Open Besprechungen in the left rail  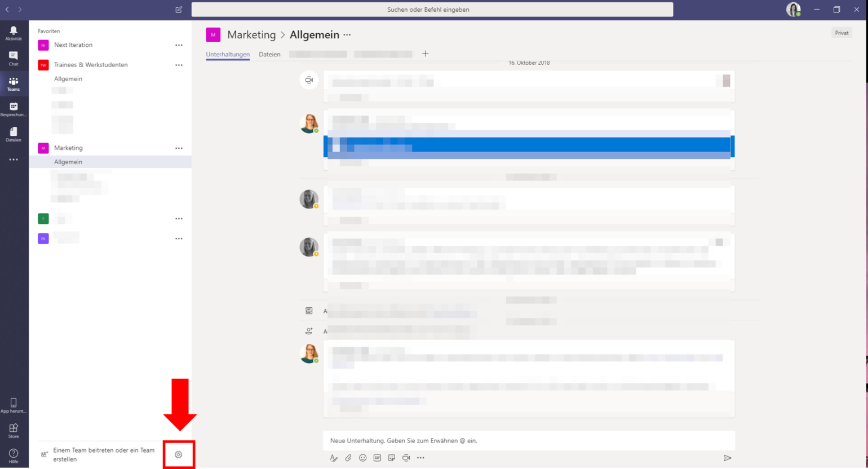coord(13,109)
